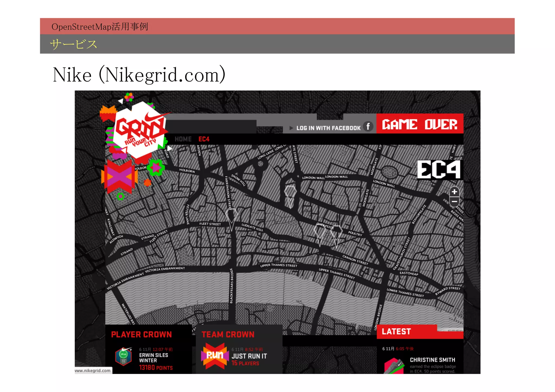Image resolution: width=555 pixels, height=392 pixels.
Task: Click the LOWER THAMES STREET label
Action: point(405,293)
